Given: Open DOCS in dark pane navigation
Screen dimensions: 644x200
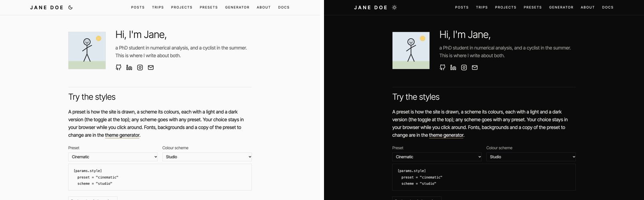Looking at the screenshot, I should click(608, 7).
